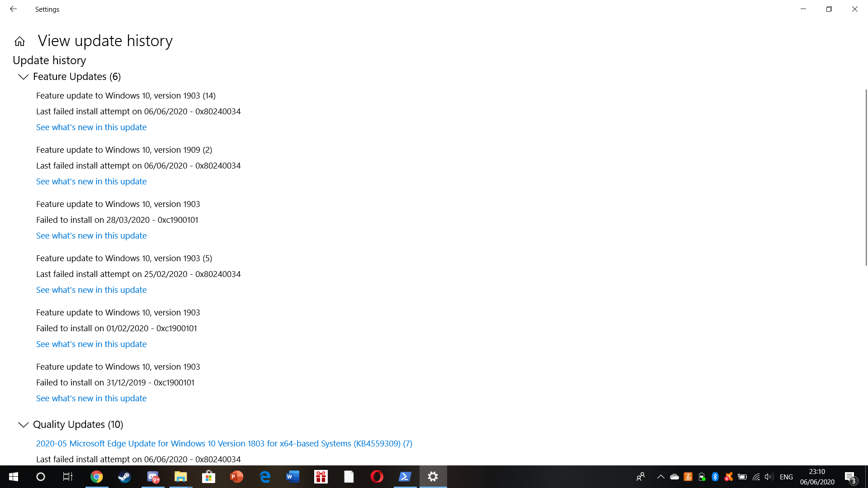Screen dimensions: 868x488
Task: Change input language via ENG indicator
Action: coord(787,477)
